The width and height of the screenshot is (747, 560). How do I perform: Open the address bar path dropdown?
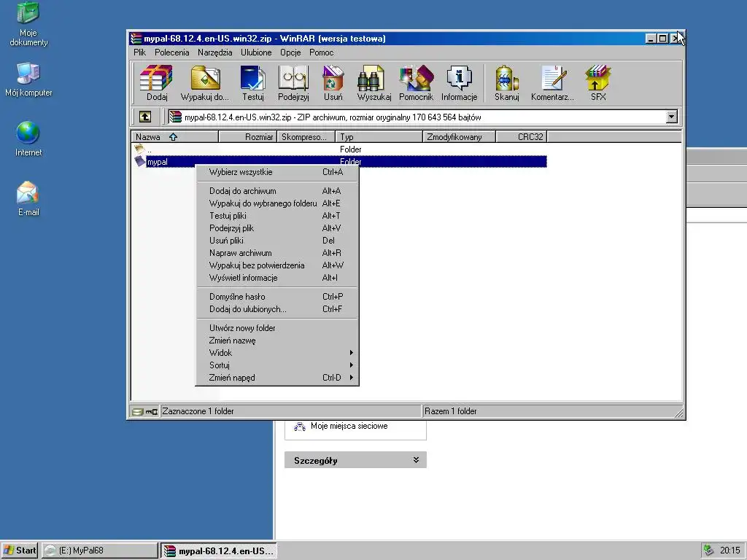672,117
